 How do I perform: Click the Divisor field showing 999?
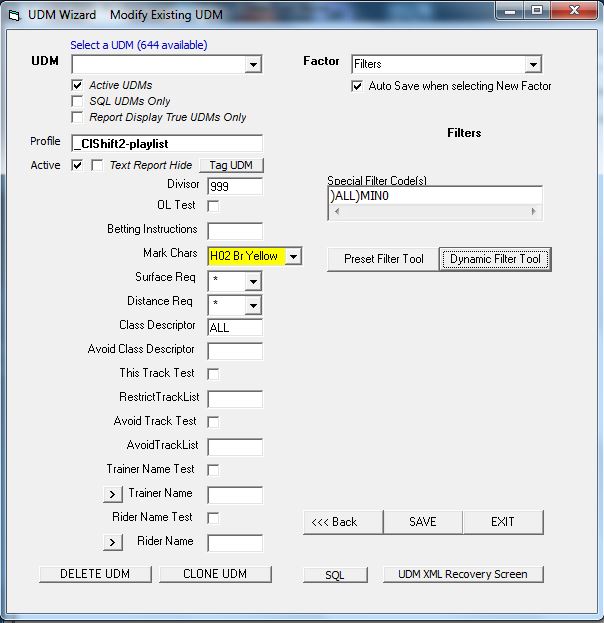click(x=235, y=186)
